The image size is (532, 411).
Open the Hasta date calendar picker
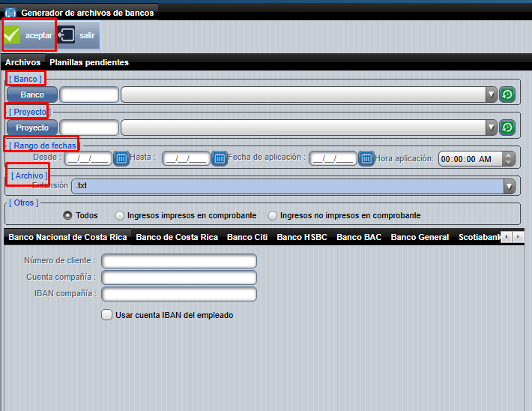click(x=219, y=158)
